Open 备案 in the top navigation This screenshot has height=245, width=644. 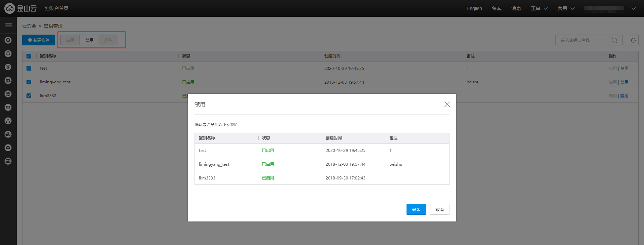(496, 8)
